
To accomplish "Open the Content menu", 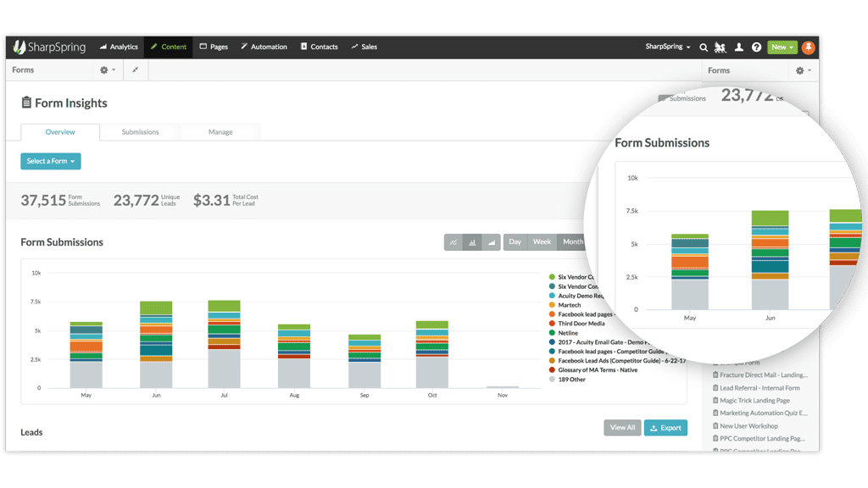I will tap(169, 47).
